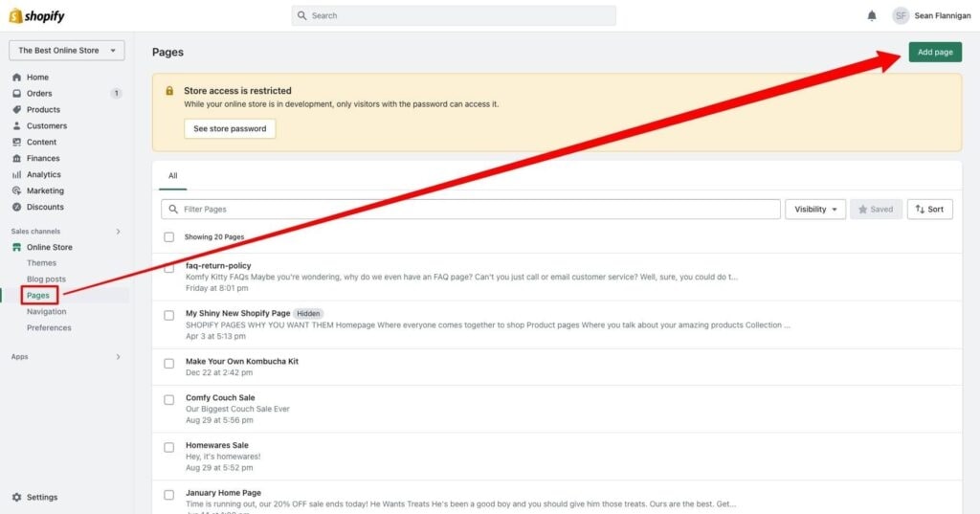Image resolution: width=980 pixels, height=514 pixels.
Task: Click the top Search field
Action: click(453, 15)
